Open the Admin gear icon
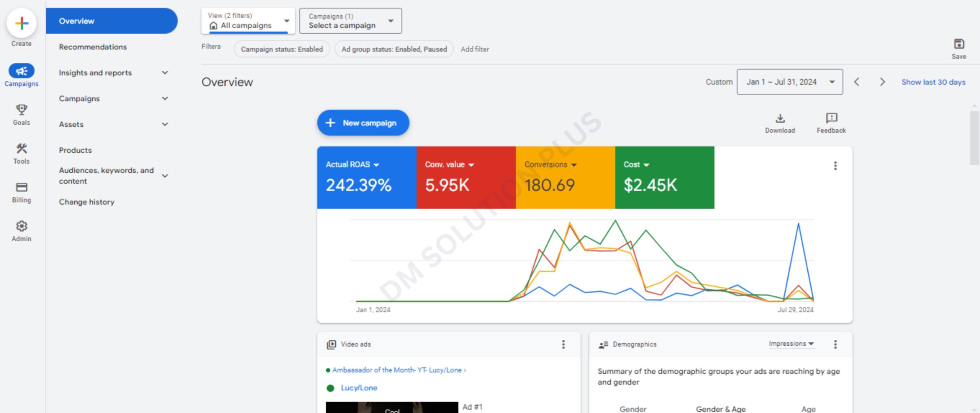The height and width of the screenshot is (413, 980). pyautogui.click(x=21, y=226)
